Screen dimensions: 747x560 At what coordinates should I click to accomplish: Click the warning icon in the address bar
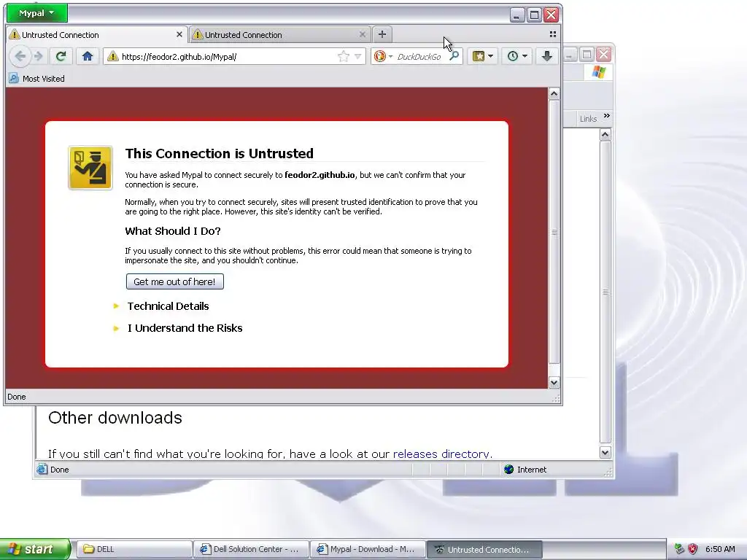[x=112, y=57]
